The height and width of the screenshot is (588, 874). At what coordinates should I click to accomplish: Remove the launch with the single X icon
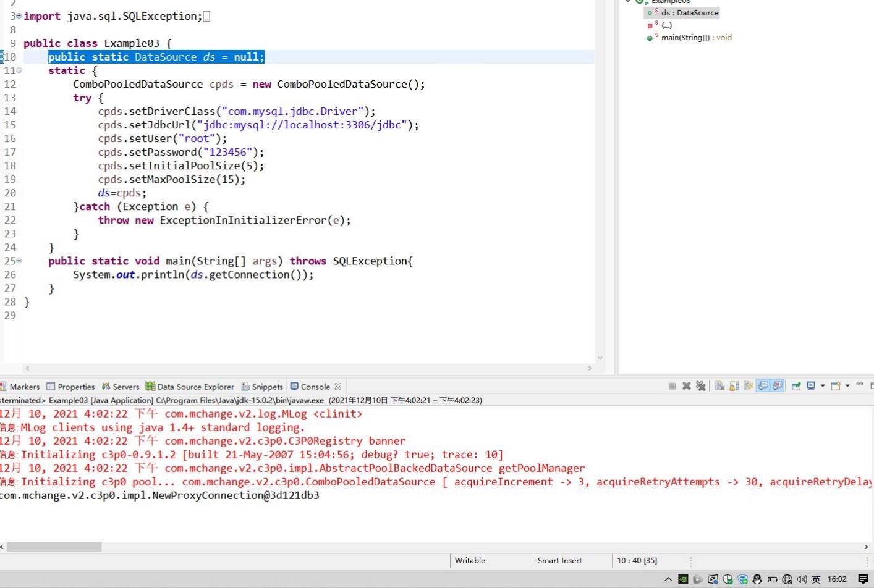point(686,386)
